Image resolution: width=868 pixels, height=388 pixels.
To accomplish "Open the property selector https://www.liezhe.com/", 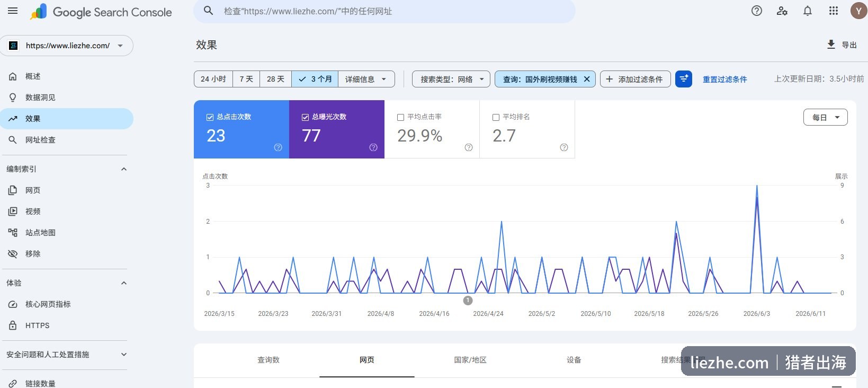I will click(x=67, y=46).
